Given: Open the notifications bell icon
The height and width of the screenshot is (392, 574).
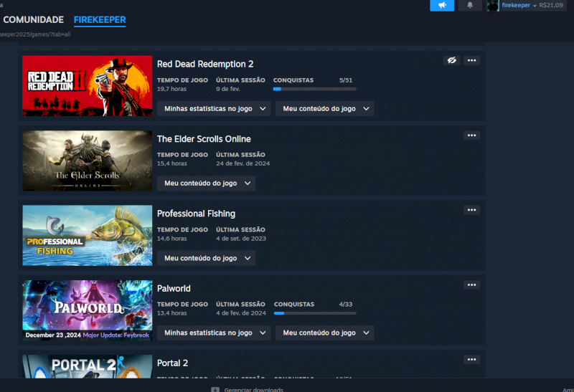Looking at the screenshot, I should (x=470, y=5).
